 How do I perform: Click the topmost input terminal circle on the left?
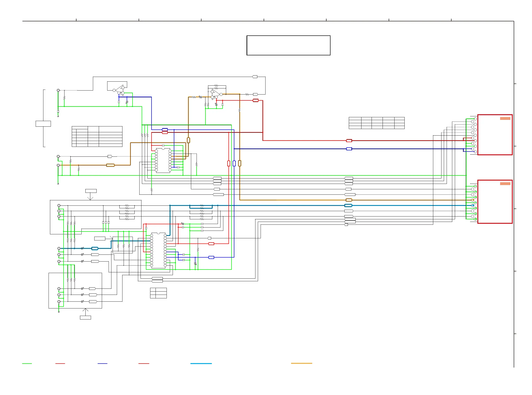click(x=58, y=90)
